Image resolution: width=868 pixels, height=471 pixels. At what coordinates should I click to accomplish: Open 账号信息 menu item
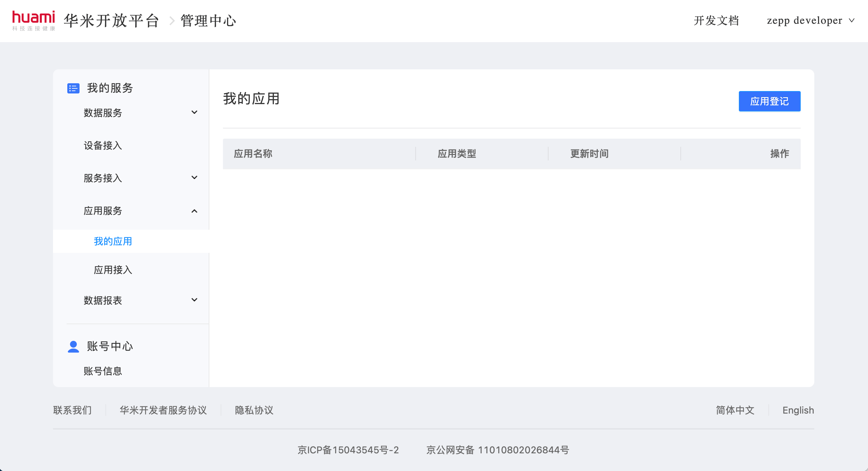click(x=103, y=371)
